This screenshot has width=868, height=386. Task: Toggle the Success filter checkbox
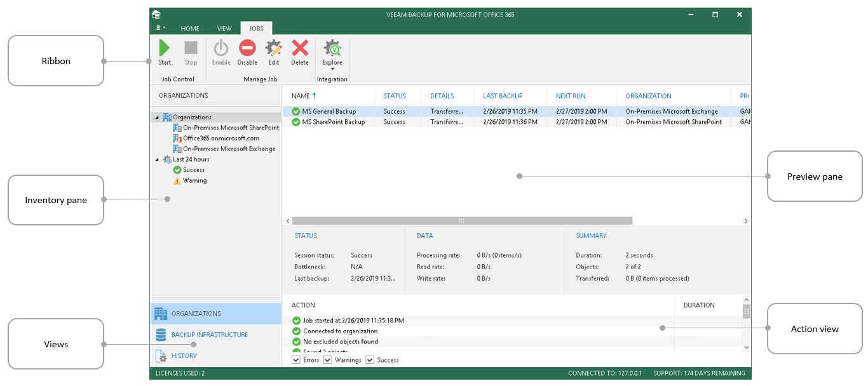pyautogui.click(x=370, y=360)
